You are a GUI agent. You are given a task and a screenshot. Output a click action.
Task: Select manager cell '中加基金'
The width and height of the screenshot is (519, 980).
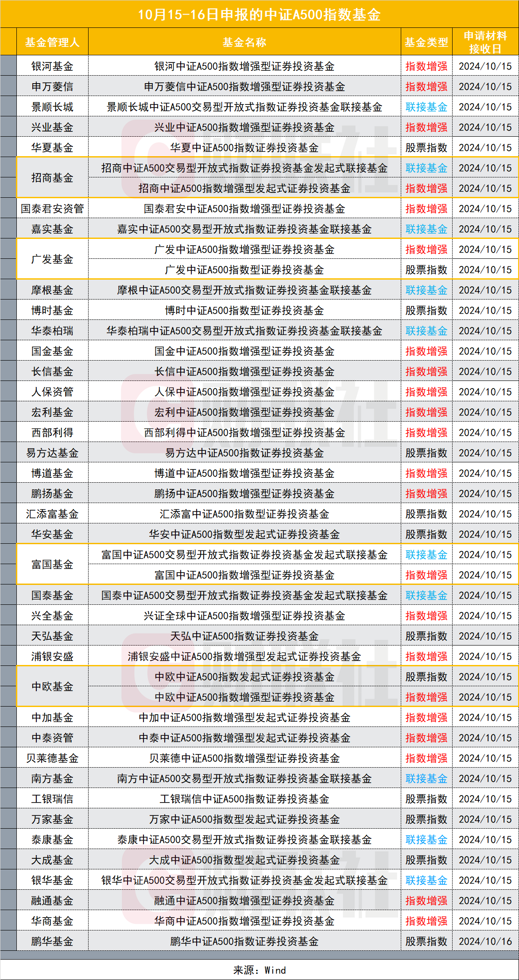tap(52, 717)
